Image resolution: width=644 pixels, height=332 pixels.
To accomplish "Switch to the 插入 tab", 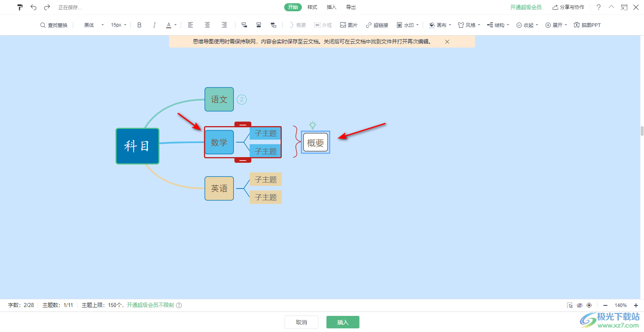I will click(331, 7).
